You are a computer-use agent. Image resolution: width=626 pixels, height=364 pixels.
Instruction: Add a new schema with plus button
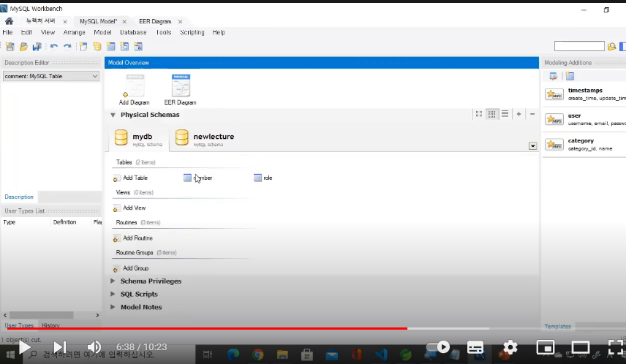pyautogui.click(x=518, y=114)
